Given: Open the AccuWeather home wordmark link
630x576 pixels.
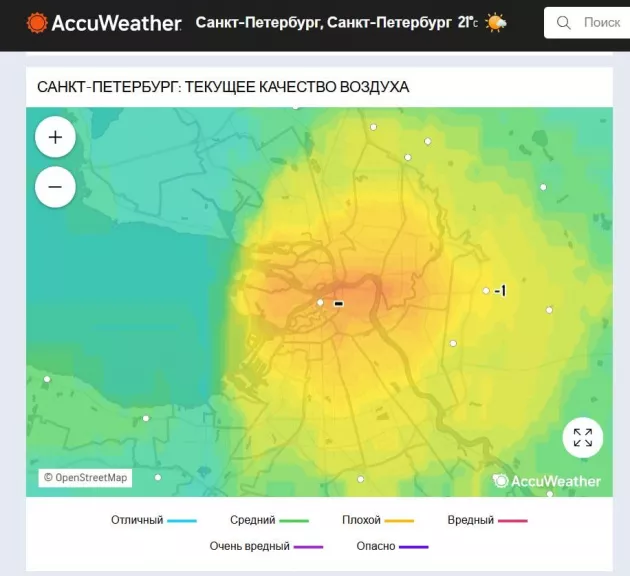Looking at the screenshot, I should (117, 23).
